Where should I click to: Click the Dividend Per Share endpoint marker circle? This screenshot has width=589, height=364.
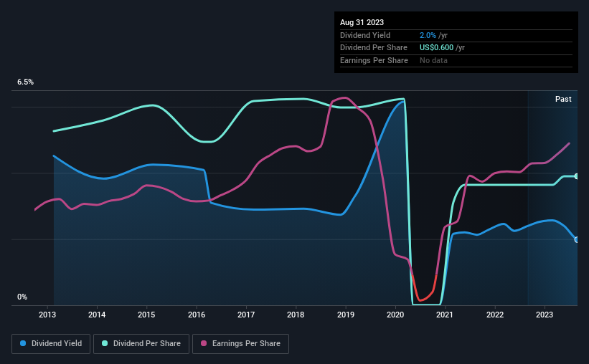point(577,176)
